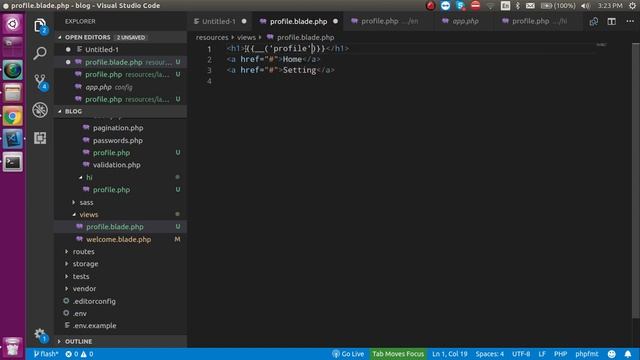The height and width of the screenshot is (360, 640).
Task: Click the git branch indicator in status bar
Action: coord(46,354)
